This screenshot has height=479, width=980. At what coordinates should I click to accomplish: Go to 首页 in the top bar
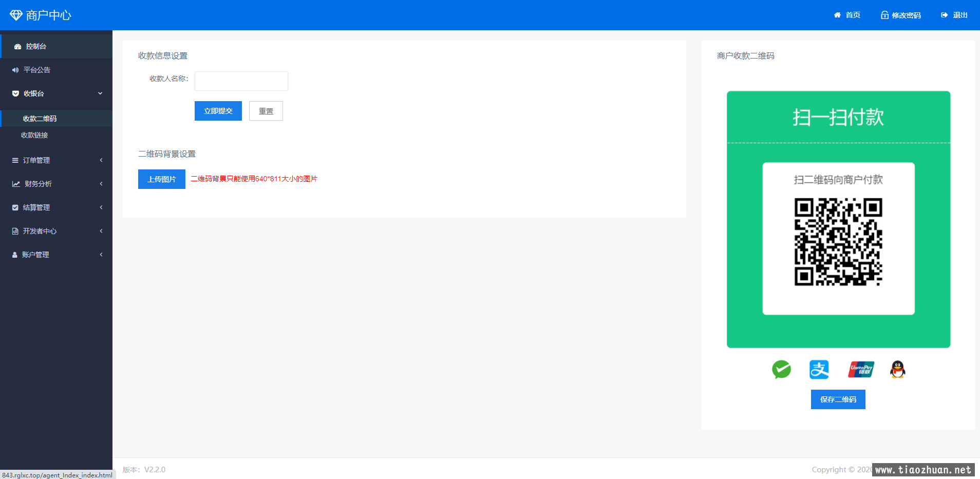[x=847, y=15]
